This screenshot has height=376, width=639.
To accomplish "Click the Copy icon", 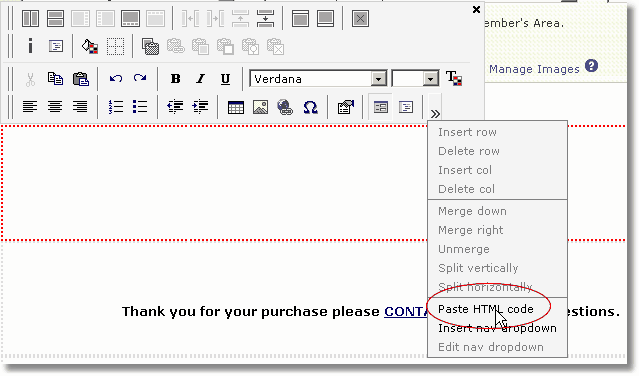I will (x=55, y=79).
